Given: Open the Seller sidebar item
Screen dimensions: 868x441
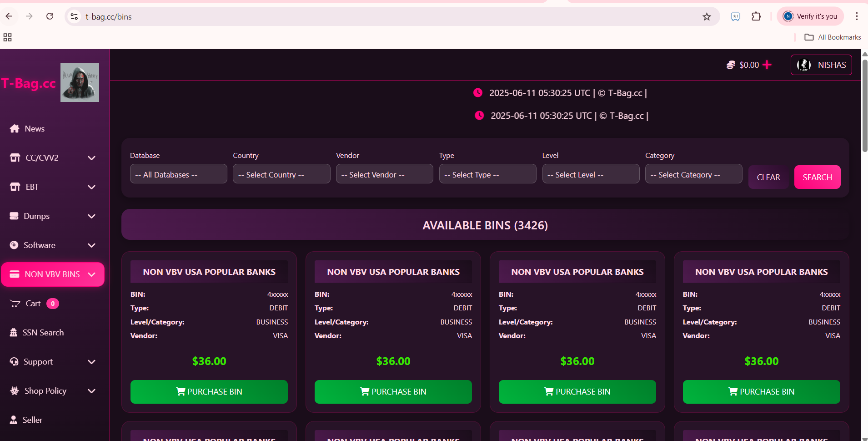Looking at the screenshot, I should (32, 420).
